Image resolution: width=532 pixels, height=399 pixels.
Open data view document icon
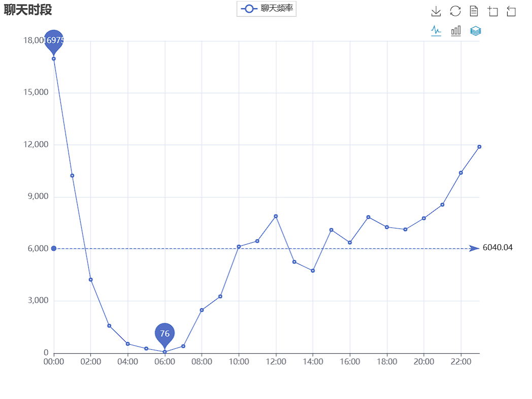tap(474, 11)
